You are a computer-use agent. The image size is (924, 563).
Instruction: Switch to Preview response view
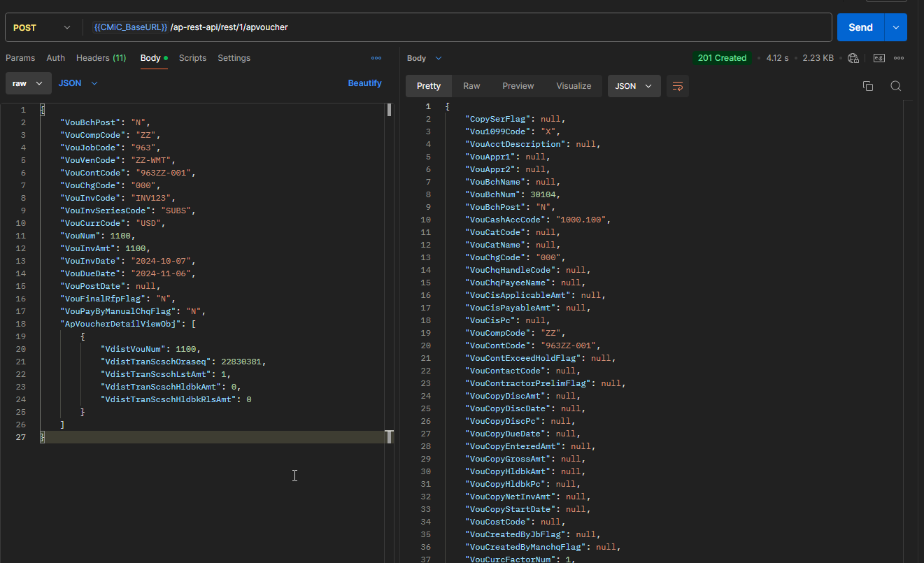click(x=518, y=86)
